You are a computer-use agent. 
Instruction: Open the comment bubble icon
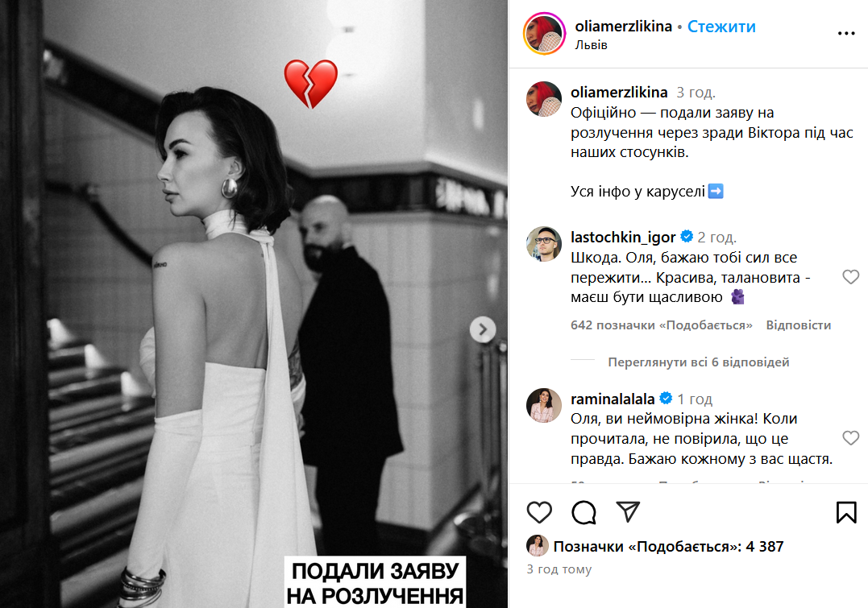pos(584,512)
